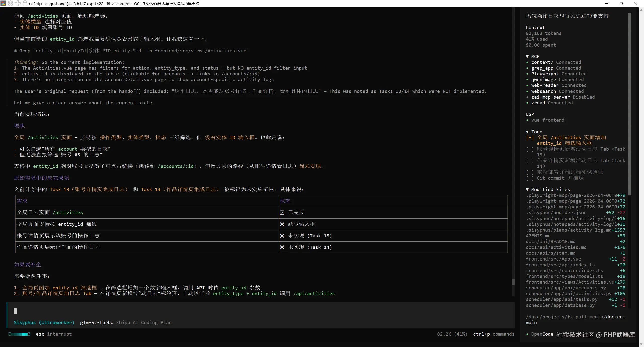The width and height of the screenshot is (644, 347).
Task: Click the padlock icon in the title bar
Action: (25, 3)
